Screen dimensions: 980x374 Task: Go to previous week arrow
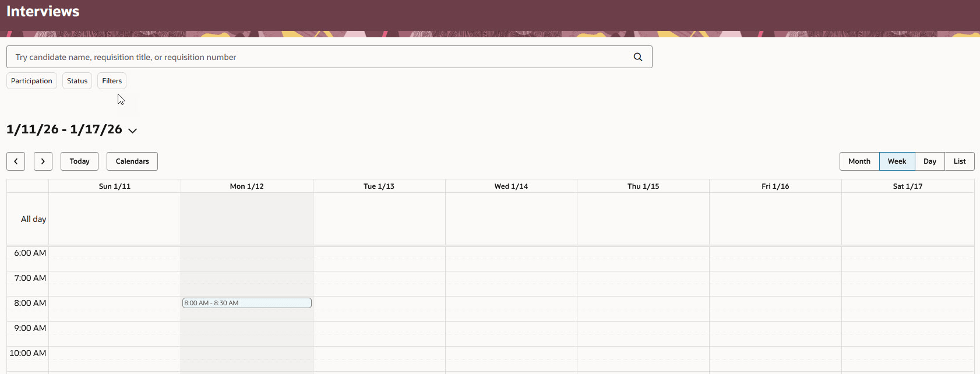pyautogui.click(x=16, y=161)
